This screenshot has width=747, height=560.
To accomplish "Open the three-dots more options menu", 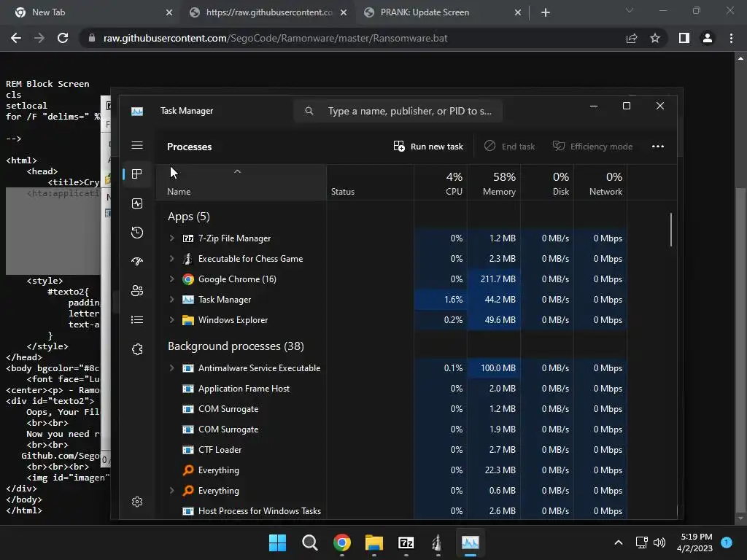I will (x=658, y=147).
